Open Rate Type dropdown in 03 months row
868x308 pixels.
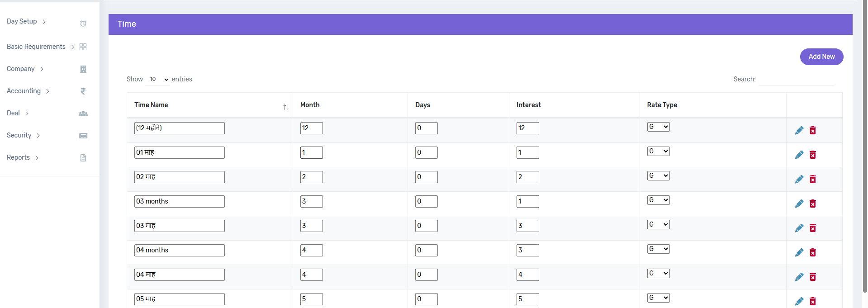click(x=658, y=200)
